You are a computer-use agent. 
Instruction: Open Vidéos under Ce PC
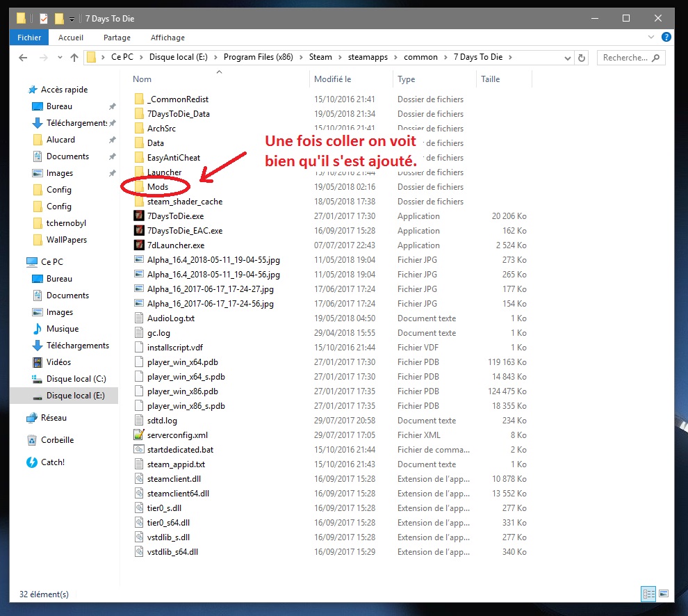click(x=58, y=362)
